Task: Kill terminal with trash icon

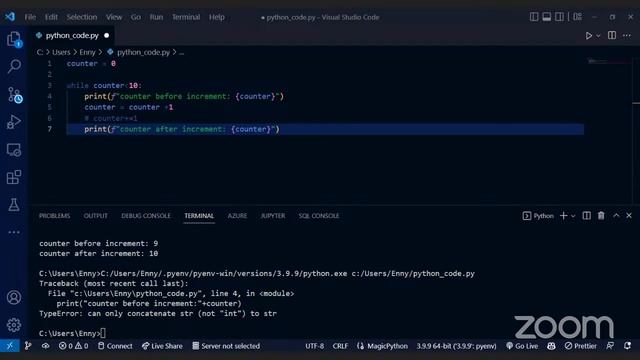Action: click(x=601, y=216)
